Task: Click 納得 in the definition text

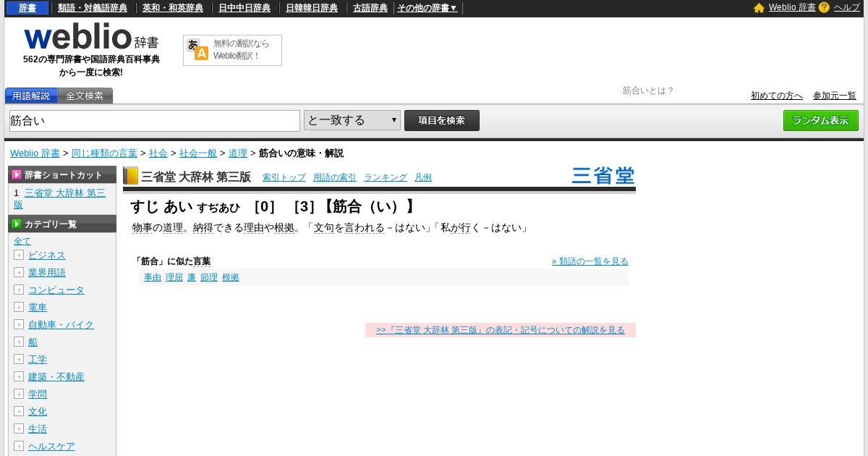Action: tap(203, 228)
